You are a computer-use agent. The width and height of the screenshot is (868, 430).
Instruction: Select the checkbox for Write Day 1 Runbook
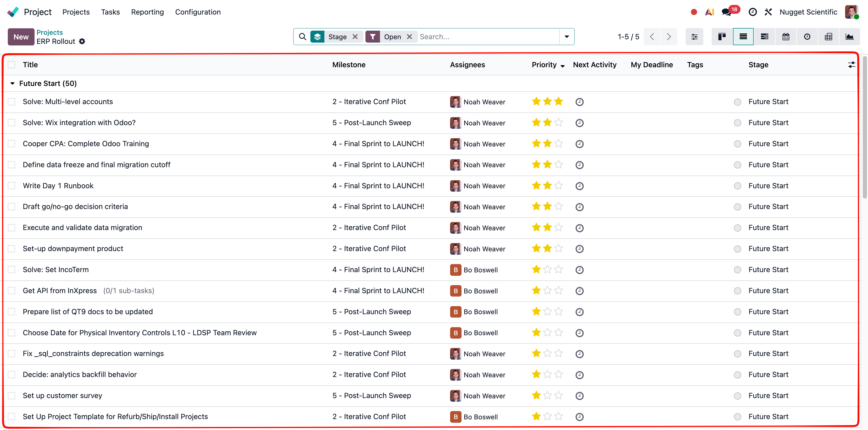coord(12,185)
